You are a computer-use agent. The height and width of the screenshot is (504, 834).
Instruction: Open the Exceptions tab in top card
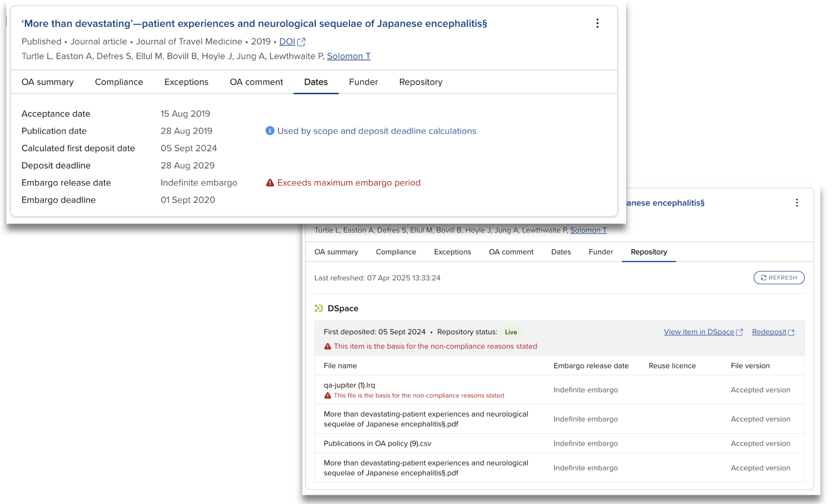(x=186, y=82)
